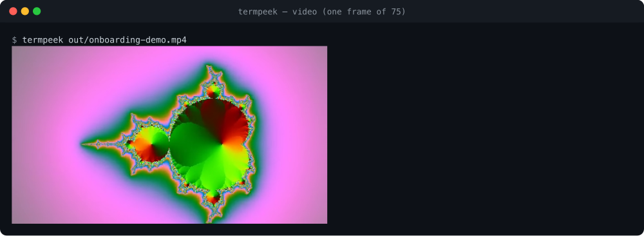Click the $ shell prompt symbol
Screen dimensions: 644x236
14,40
